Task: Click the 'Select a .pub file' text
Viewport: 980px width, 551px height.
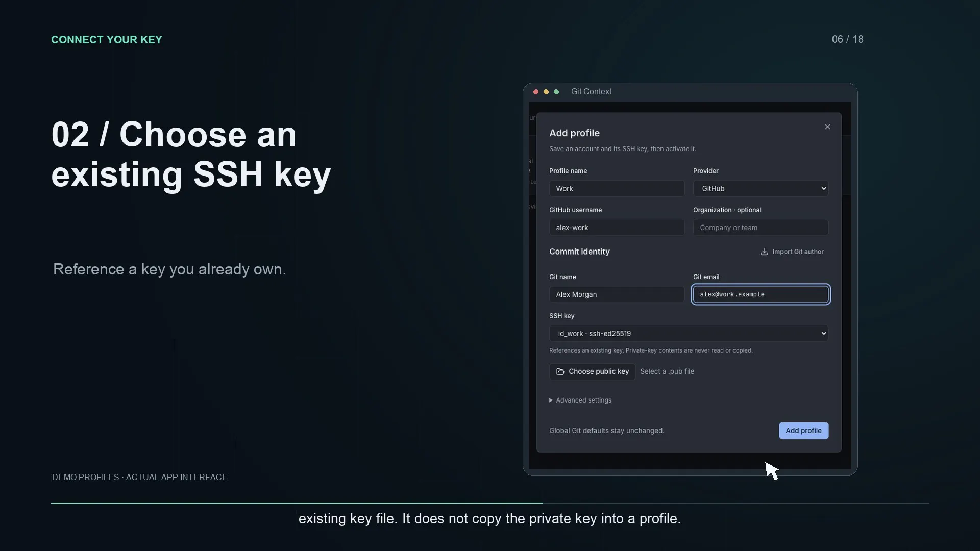Action: (x=667, y=371)
